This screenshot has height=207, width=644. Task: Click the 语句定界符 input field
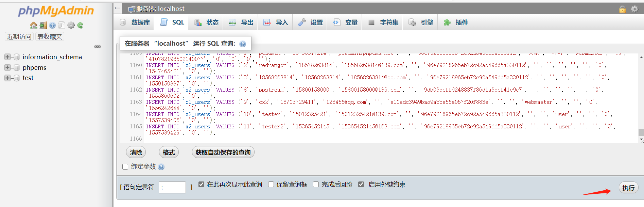click(172, 187)
